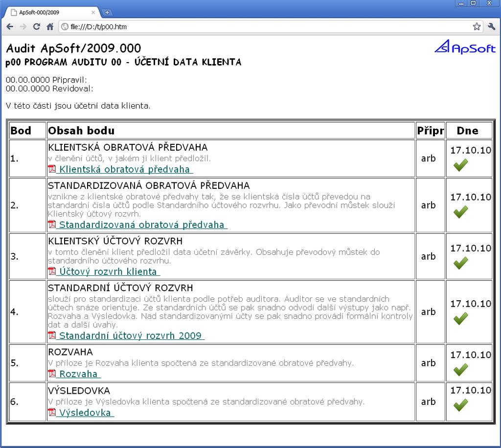This screenshot has height=448, width=501.
Task: Click the PDF icon beside Účtový rozvrh klienta
Action: pos(52,271)
